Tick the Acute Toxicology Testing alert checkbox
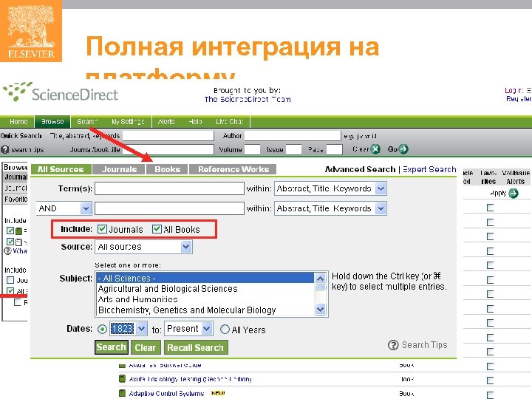532x399 pixels. (x=490, y=381)
